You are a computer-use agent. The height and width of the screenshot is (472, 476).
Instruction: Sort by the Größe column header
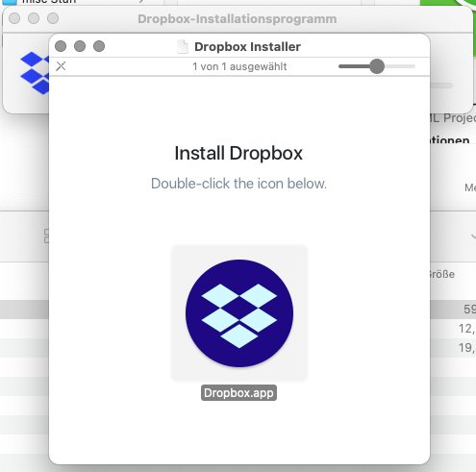[x=442, y=274]
